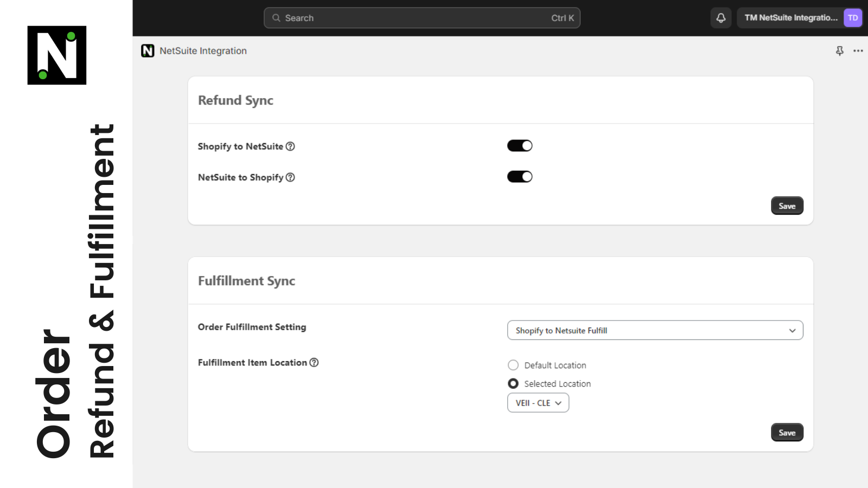Image resolution: width=868 pixels, height=488 pixels.
Task: Open the Order Fulfillment Setting dropdown
Action: tap(655, 330)
